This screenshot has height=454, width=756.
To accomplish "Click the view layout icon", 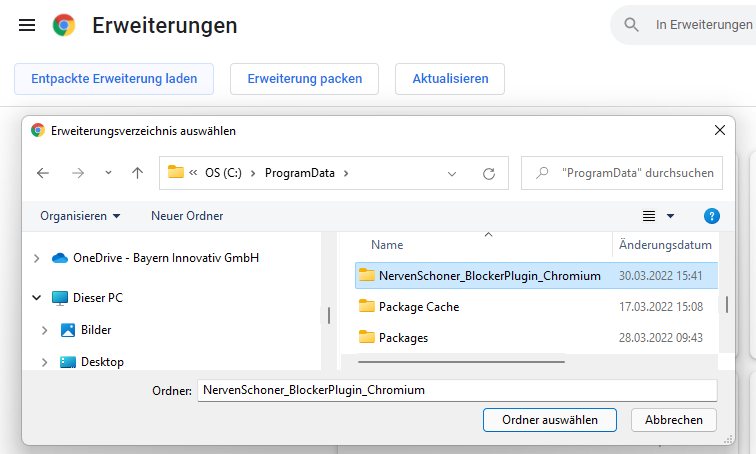I will click(649, 216).
